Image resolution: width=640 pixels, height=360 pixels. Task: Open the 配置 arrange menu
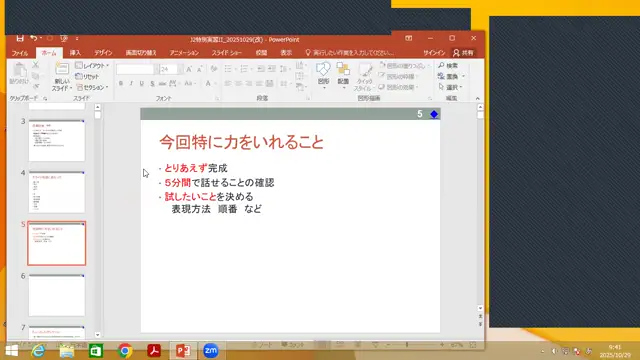point(343,75)
